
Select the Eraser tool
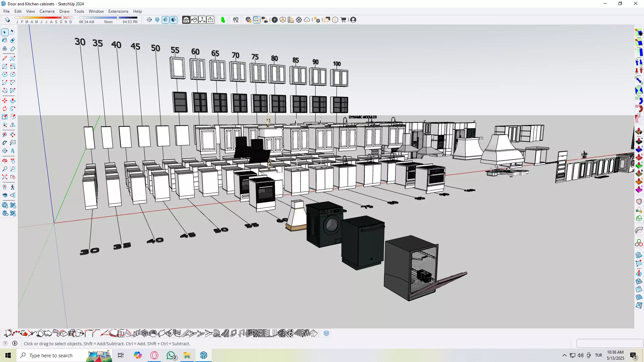13,40
